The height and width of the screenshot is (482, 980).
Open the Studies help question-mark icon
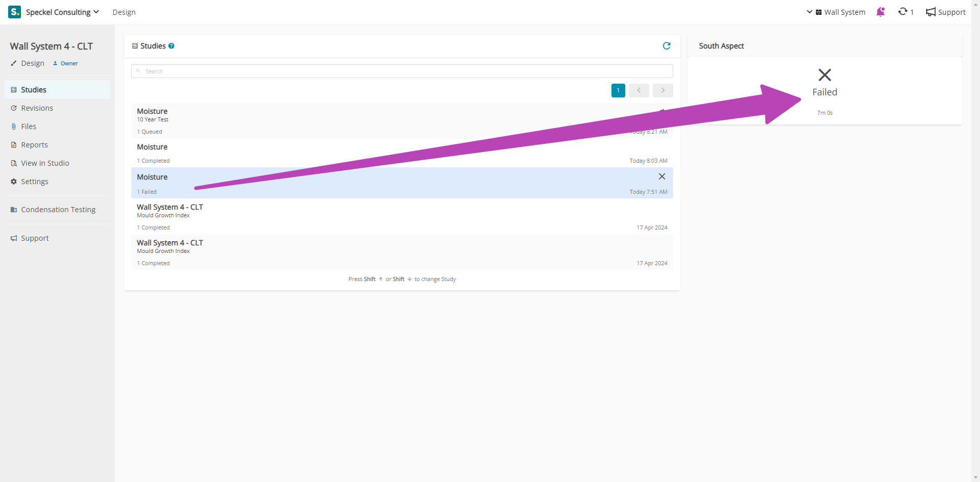(x=171, y=46)
